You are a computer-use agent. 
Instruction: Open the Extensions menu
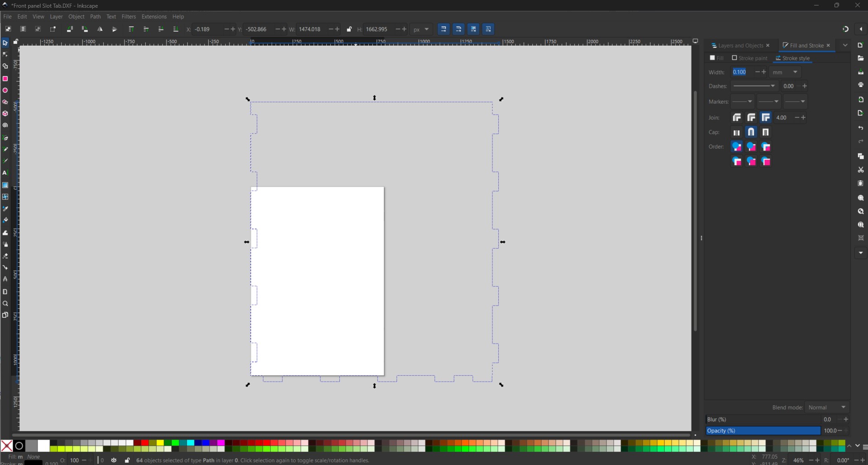click(154, 16)
